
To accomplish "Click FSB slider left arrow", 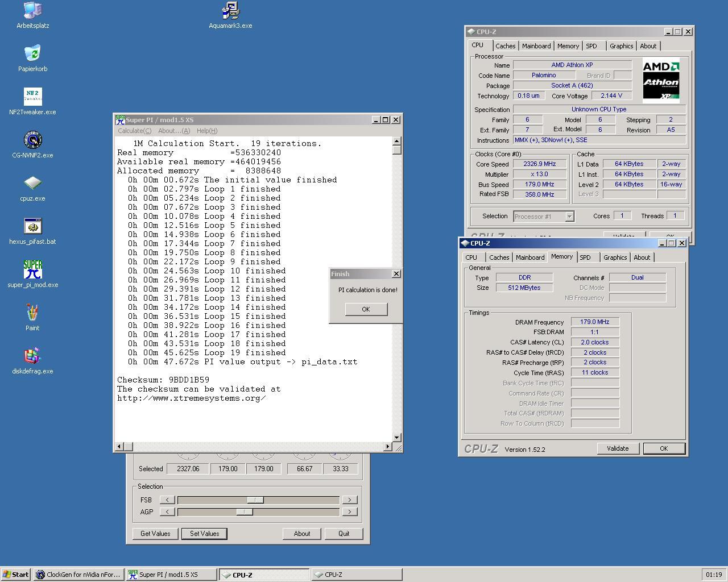I will pos(167,500).
